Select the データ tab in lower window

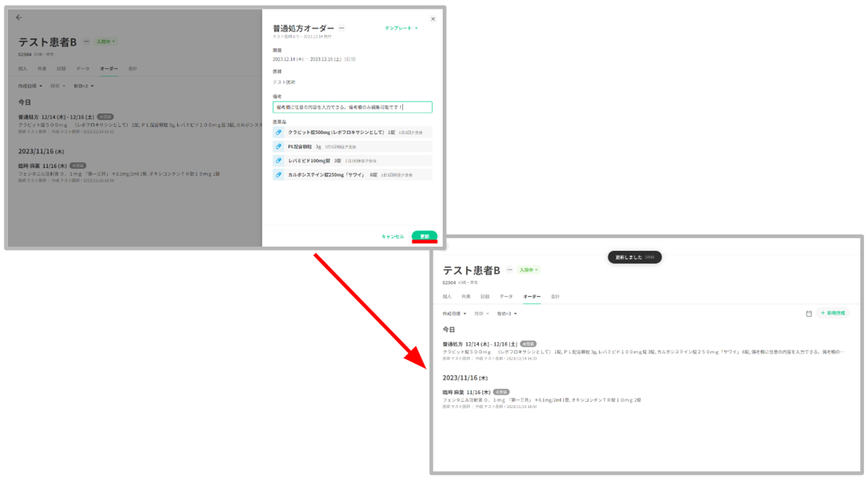(506, 297)
